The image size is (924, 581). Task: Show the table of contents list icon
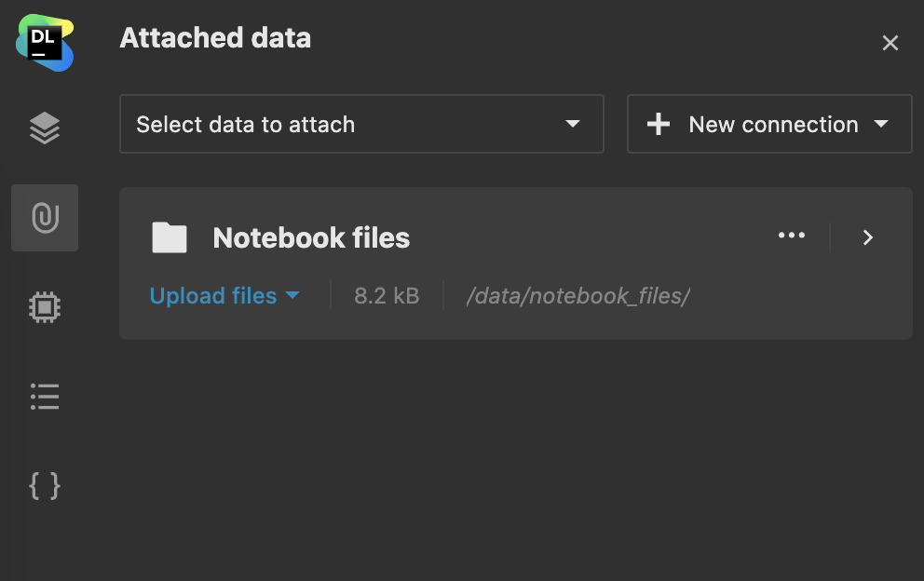pyautogui.click(x=45, y=397)
